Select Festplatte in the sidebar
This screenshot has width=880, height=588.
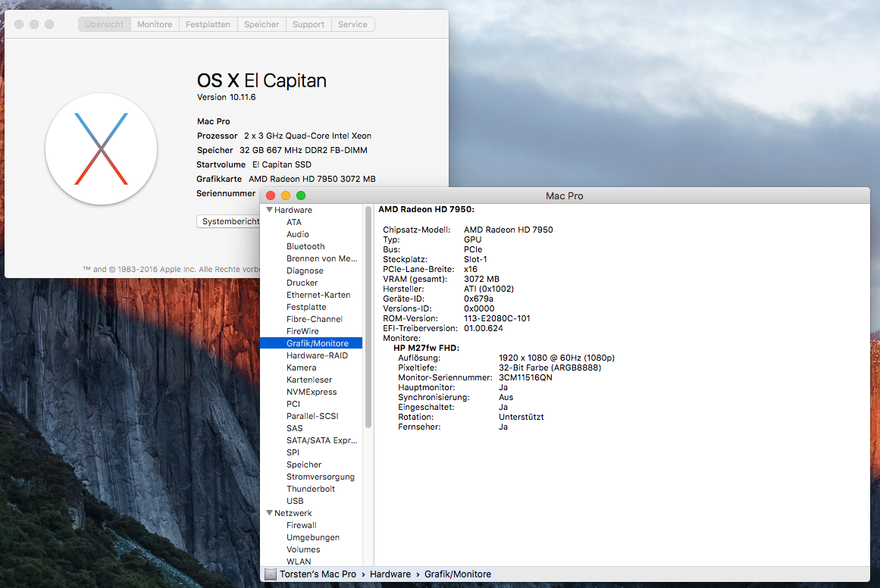click(x=306, y=307)
